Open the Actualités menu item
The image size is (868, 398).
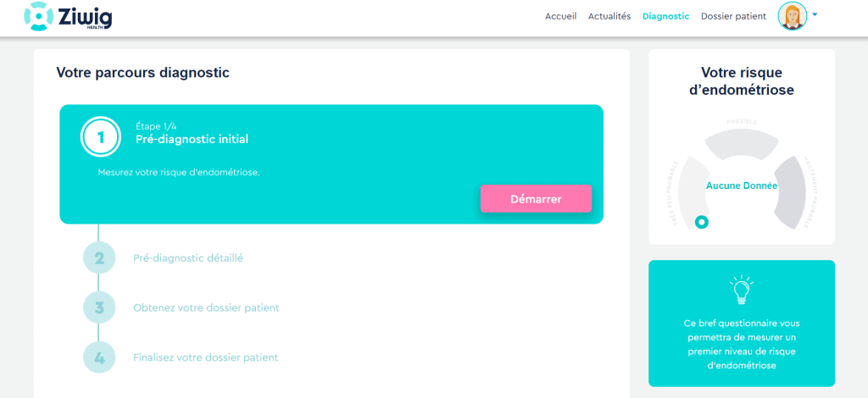(x=609, y=17)
